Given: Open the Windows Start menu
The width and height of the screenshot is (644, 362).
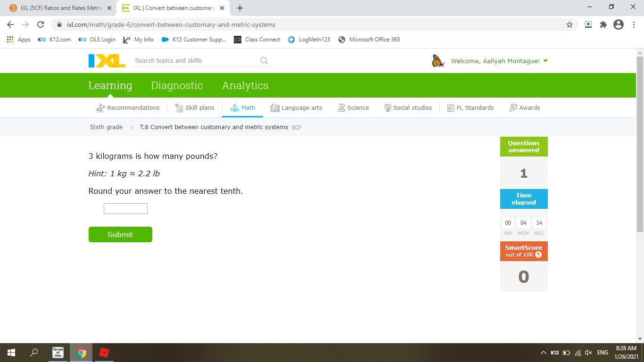Looking at the screenshot, I should point(11,353).
